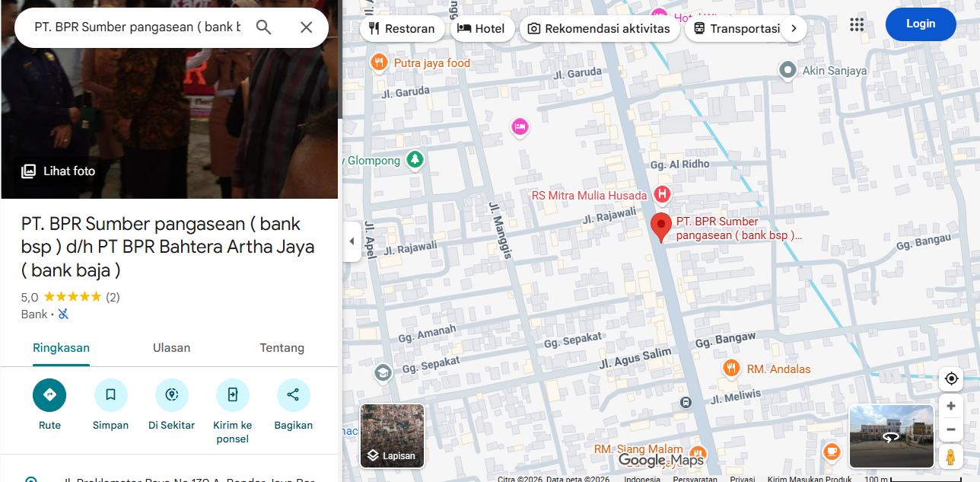This screenshot has height=482, width=980.
Task: Share the place with the Bagikan icon
Action: 293,395
